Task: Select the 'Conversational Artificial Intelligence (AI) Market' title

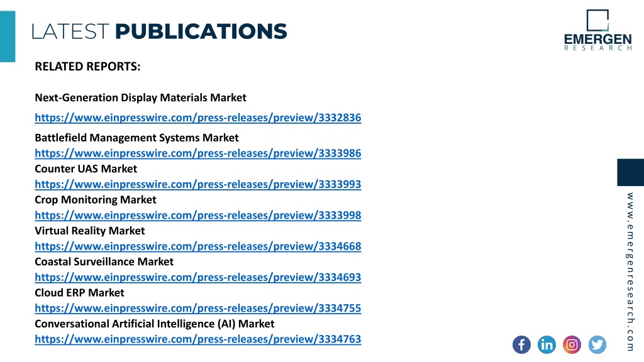Action: (155, 324)
